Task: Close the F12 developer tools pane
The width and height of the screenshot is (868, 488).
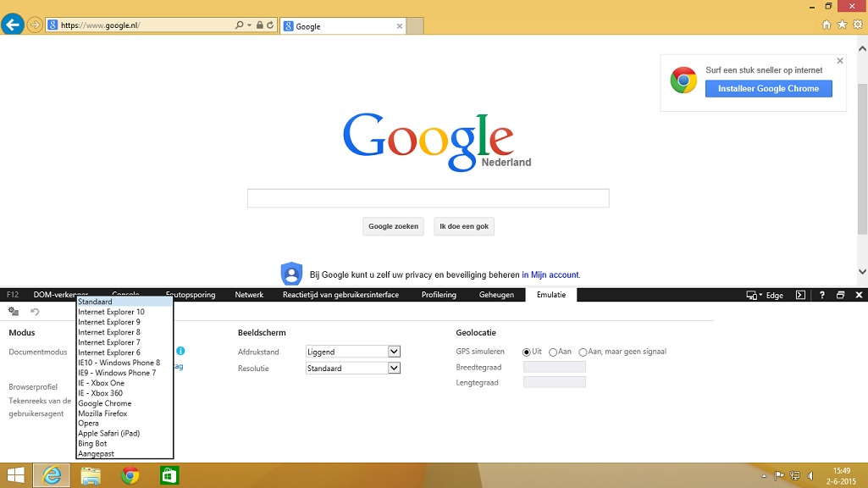Action: point(859,295)
